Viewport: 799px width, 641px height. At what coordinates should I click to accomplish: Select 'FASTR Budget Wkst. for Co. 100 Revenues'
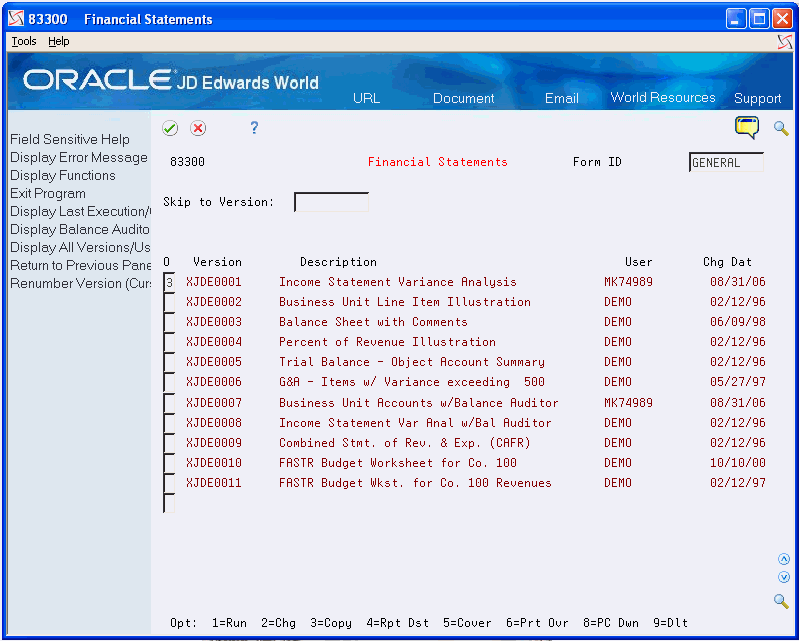coord(415,483)
